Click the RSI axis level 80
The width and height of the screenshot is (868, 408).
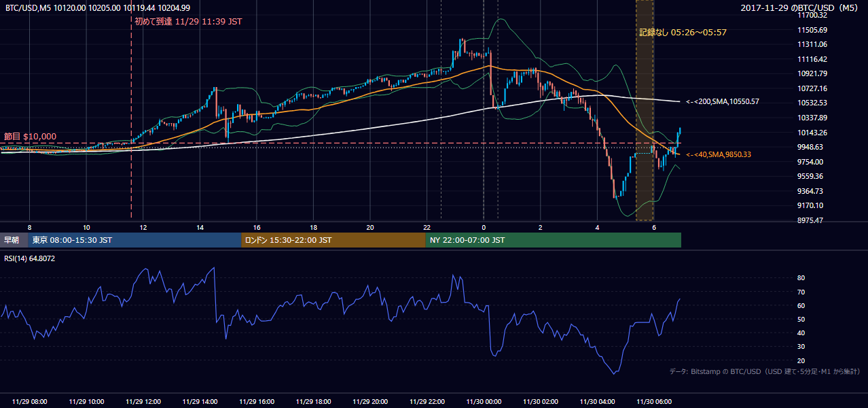point(801,278)
